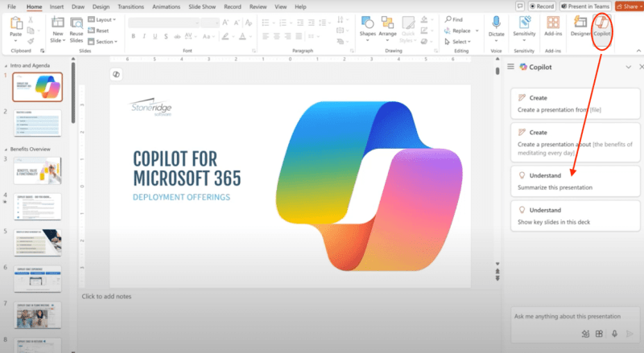Open the Reuse Slides tool
Image resolution: width=644 pixels, height=353 pixels.
pos(76,29)
